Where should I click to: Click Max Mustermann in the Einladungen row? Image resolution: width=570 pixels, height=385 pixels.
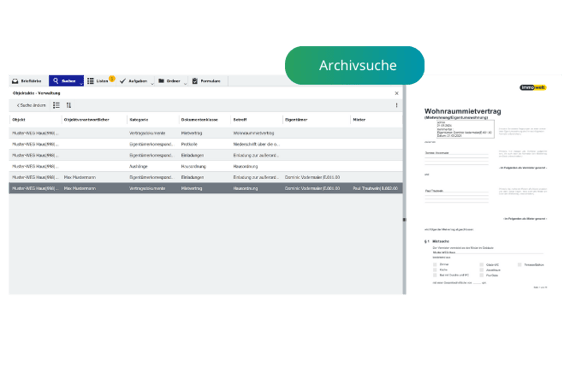80,177
